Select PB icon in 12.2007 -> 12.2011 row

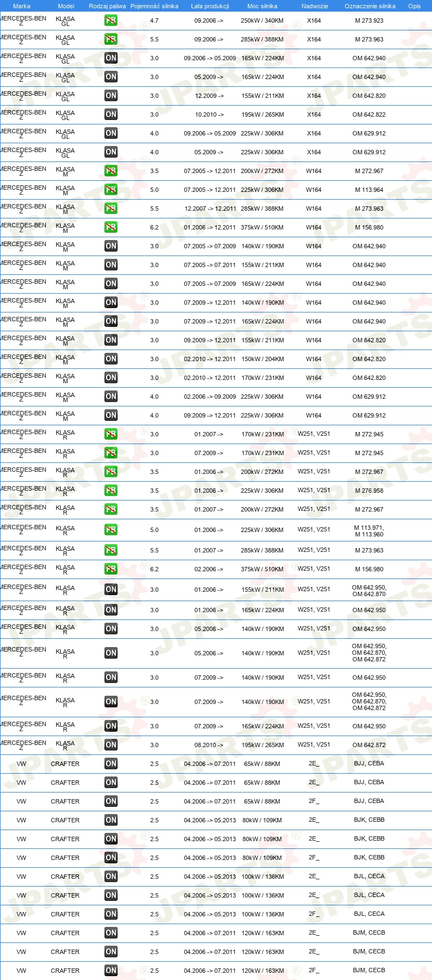click(x=111, y=208)
